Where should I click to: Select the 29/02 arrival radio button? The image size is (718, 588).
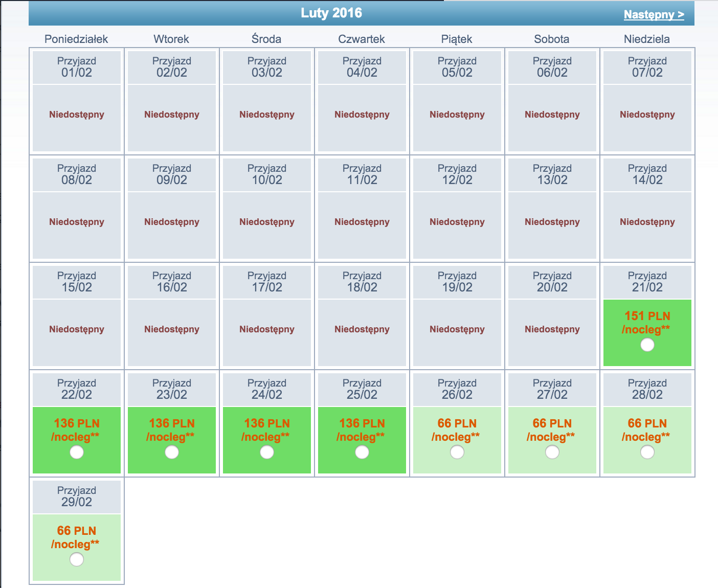77,559
